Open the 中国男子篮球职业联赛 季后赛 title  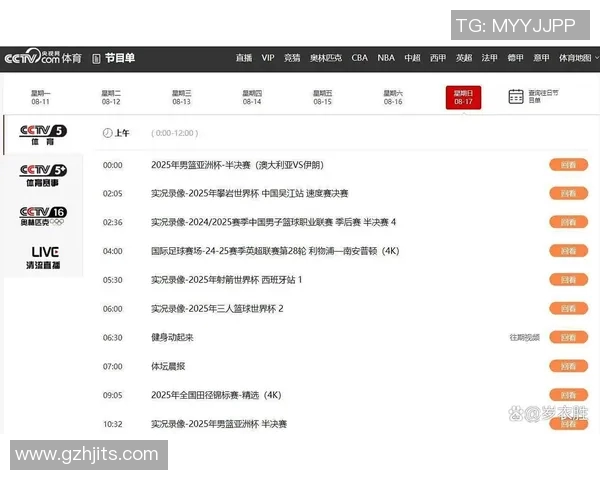click(x=273, y=222)
